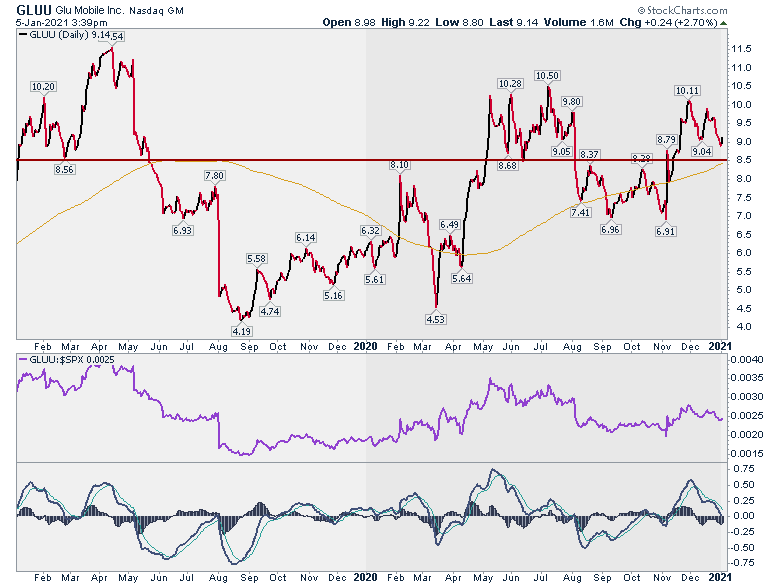Click the 11.5 price axis label

741,49
